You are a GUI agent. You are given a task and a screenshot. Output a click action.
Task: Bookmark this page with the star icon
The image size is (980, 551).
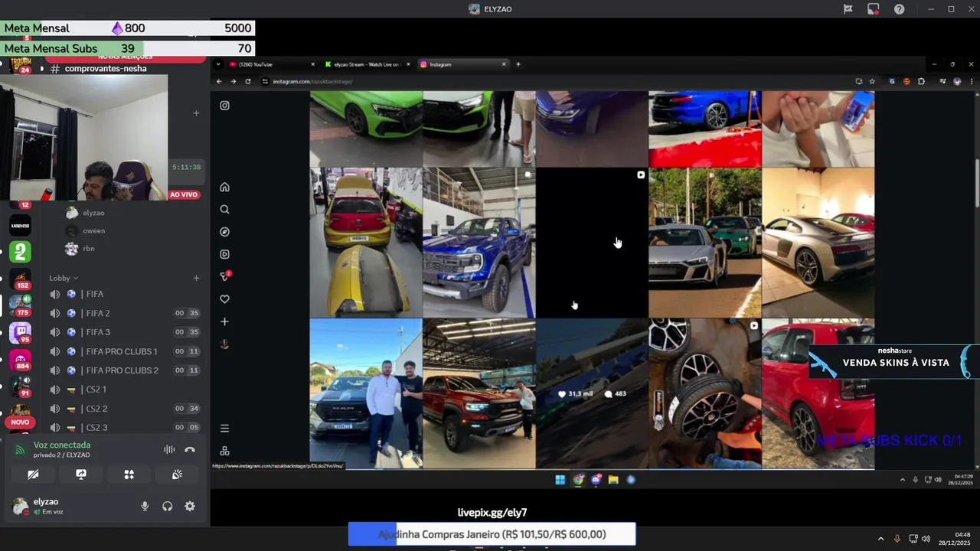(x=872, y=81)
